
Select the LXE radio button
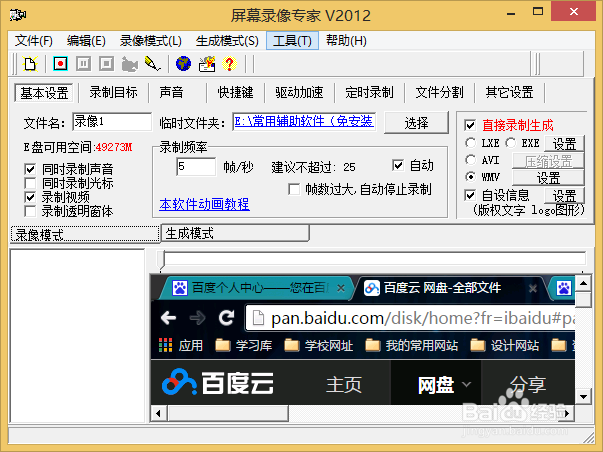(x=470, y=143)
